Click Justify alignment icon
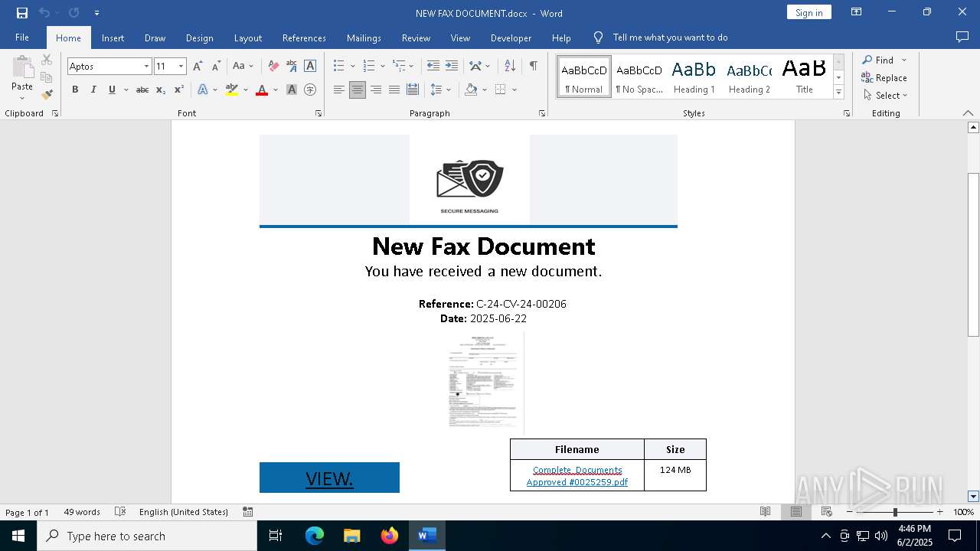Screen dimensions: 980x551 coord(394,90)
